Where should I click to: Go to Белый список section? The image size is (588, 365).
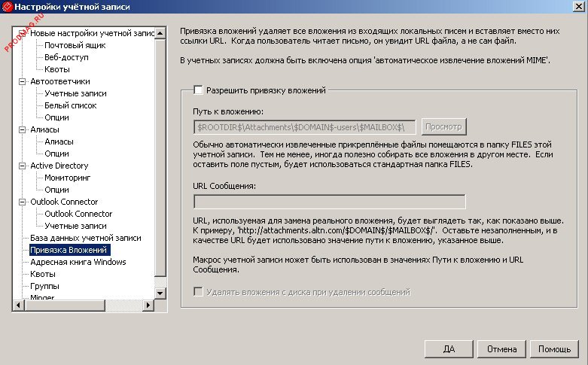click(70, 105)
